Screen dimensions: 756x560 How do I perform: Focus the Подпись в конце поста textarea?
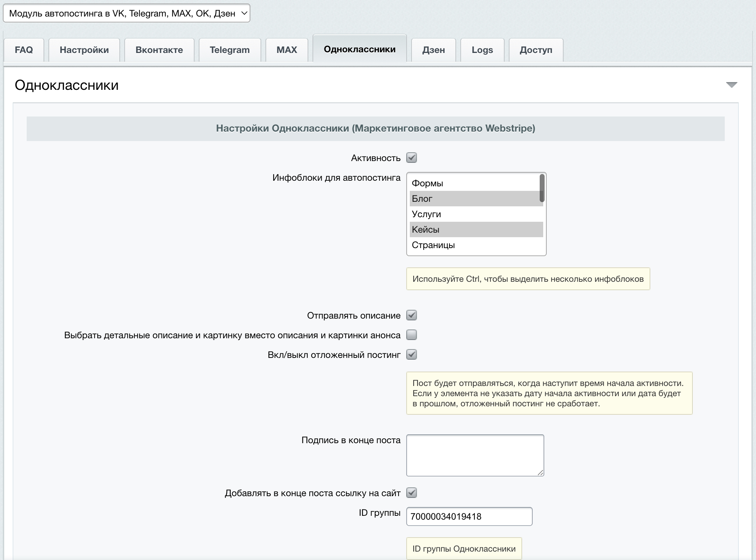point(475,455)
